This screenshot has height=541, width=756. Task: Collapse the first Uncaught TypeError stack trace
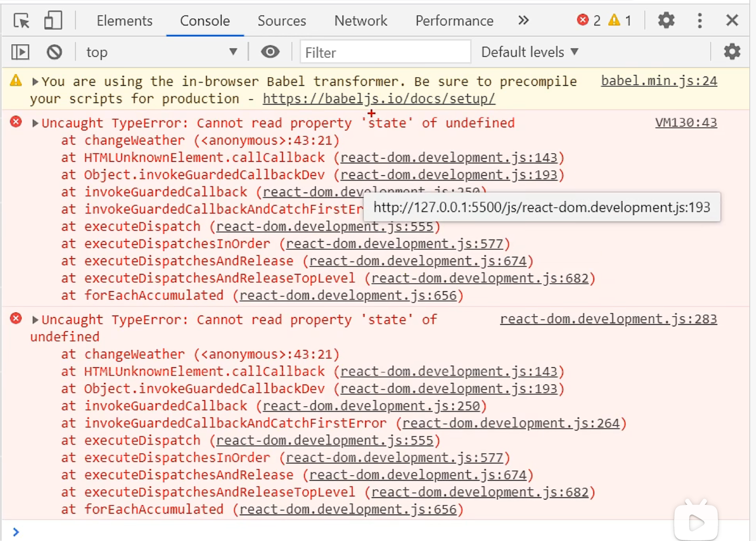pyautogui.click(x=35, y=123)
